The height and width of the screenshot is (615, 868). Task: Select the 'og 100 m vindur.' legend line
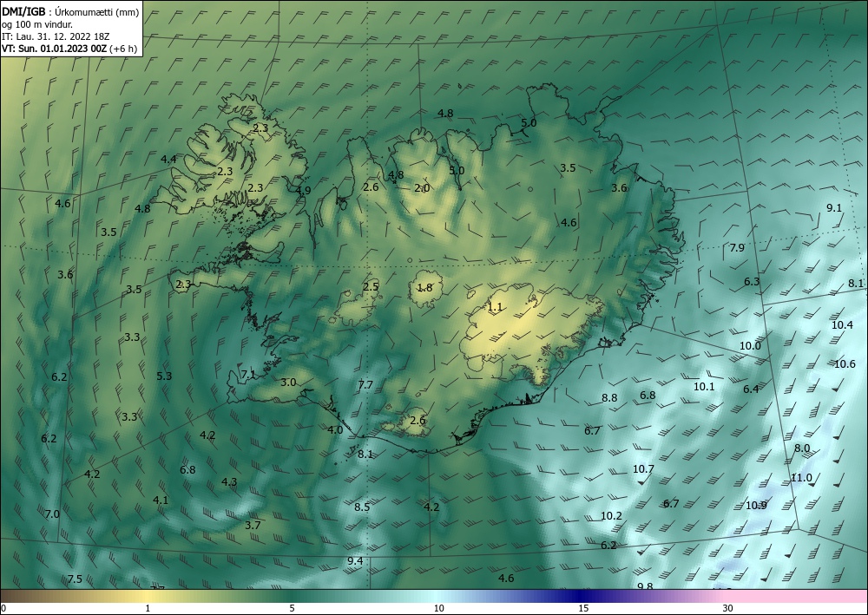37,24
